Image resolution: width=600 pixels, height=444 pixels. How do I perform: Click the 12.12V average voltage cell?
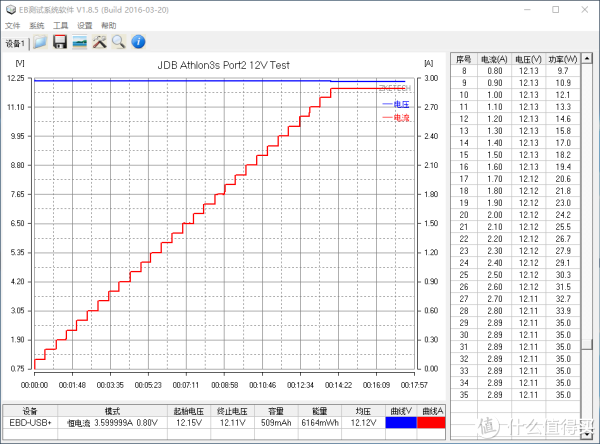(x=364, y=423)
